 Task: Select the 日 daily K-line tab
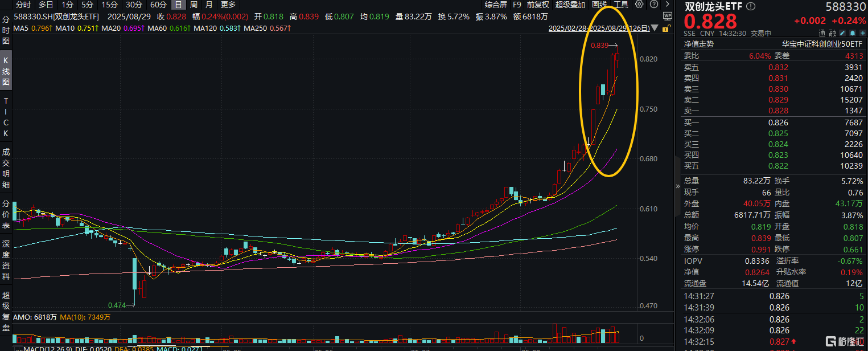click(x=178, y=5)
